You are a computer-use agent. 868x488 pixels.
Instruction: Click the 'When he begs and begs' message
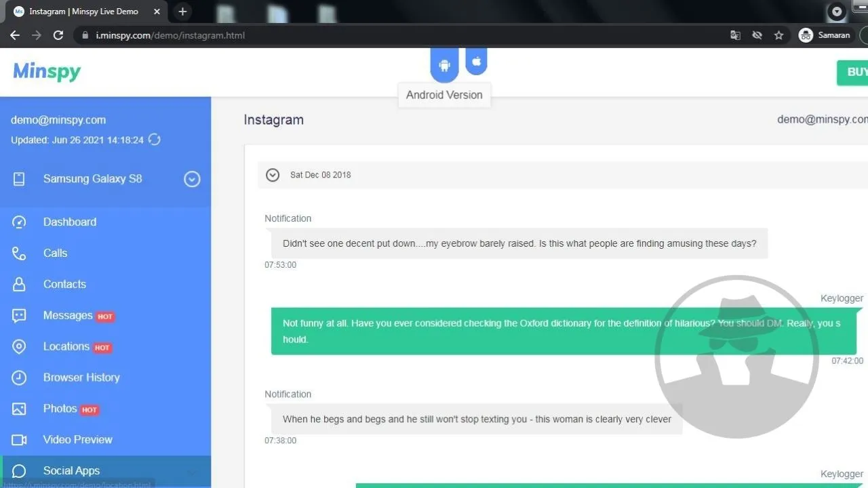point(477,419)
